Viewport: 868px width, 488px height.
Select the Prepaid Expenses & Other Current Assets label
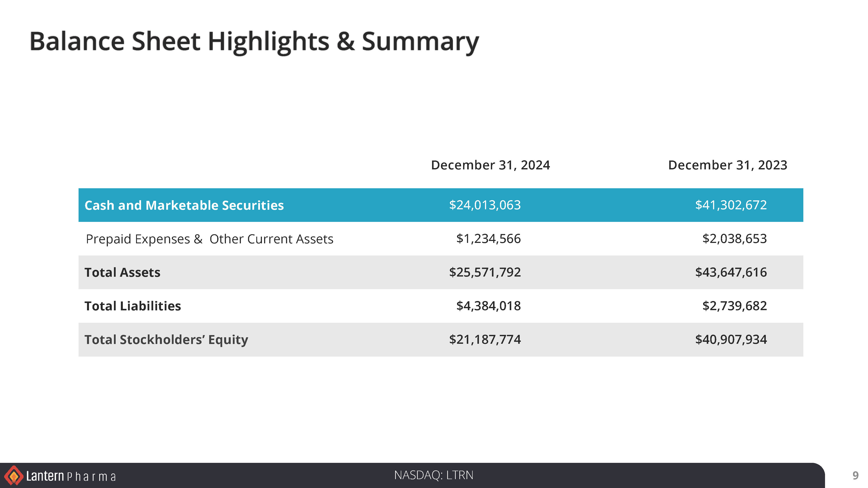pyautogui.click(x=209, y=239)
